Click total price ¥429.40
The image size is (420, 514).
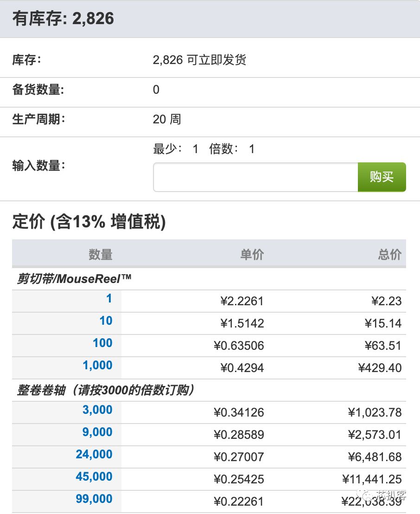point(380,368)
